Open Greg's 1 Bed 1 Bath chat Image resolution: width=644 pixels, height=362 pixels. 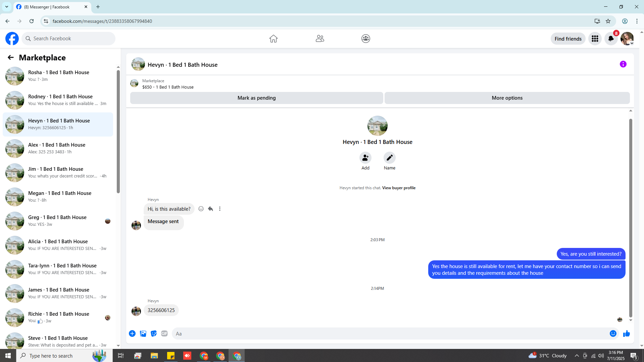58,221
